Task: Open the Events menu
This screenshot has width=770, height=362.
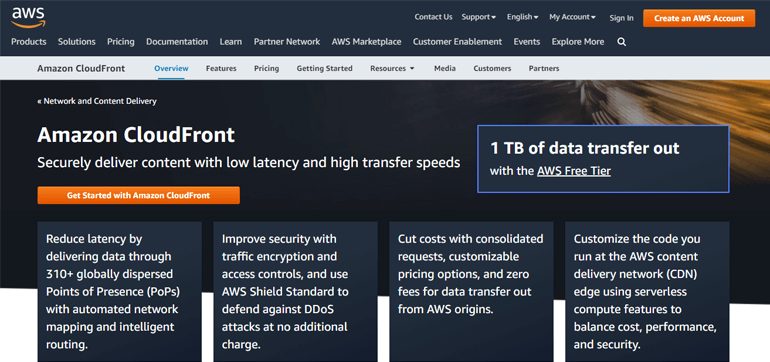Action: 527,42
